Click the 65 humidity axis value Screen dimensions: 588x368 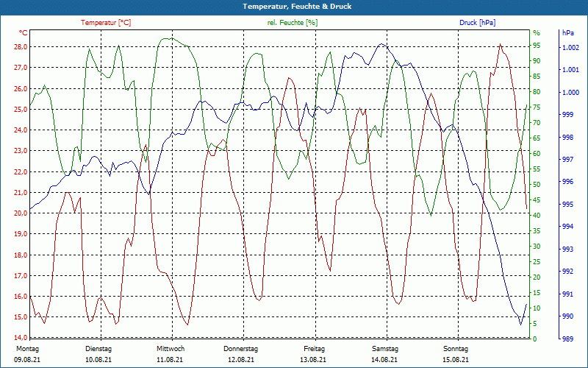[x=537, y=138]
